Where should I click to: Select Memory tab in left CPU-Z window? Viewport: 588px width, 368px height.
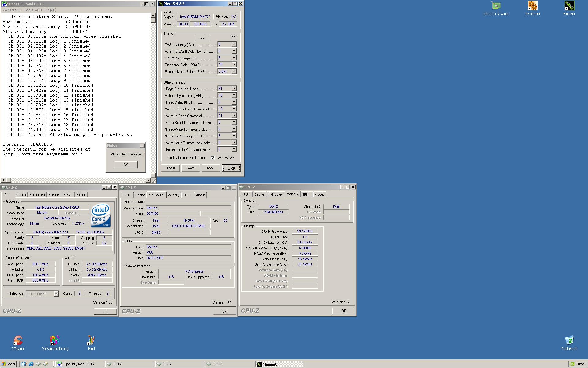(54, 195)
